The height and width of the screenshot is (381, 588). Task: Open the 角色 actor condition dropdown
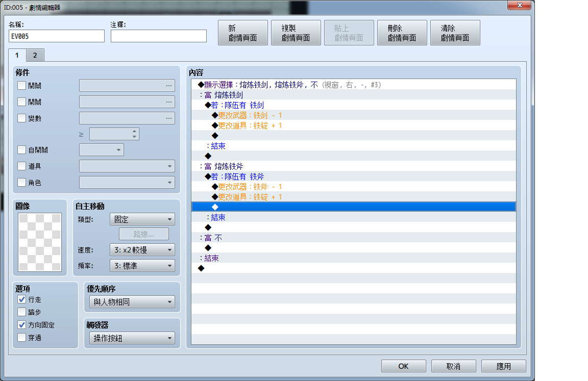click(127, 183)
